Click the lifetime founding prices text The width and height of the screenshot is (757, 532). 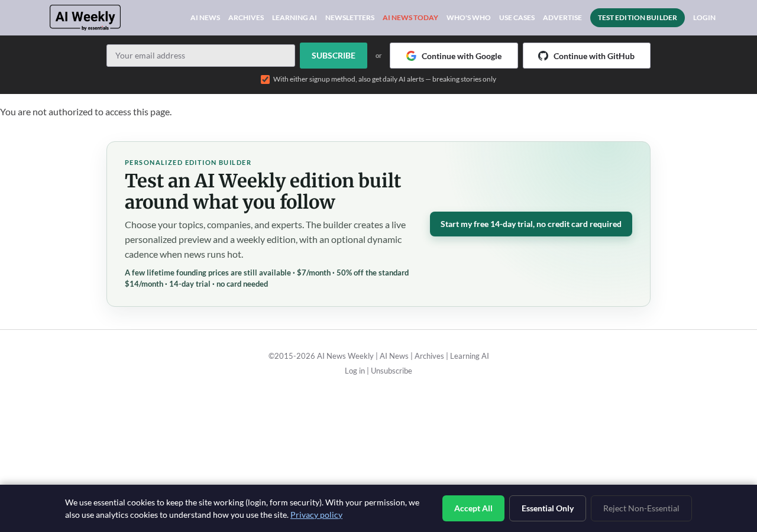point(267,278)
